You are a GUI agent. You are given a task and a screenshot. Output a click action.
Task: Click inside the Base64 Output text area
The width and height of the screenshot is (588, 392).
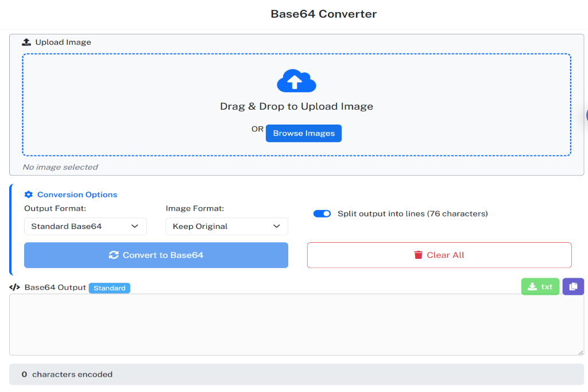(x=297, y=324)
